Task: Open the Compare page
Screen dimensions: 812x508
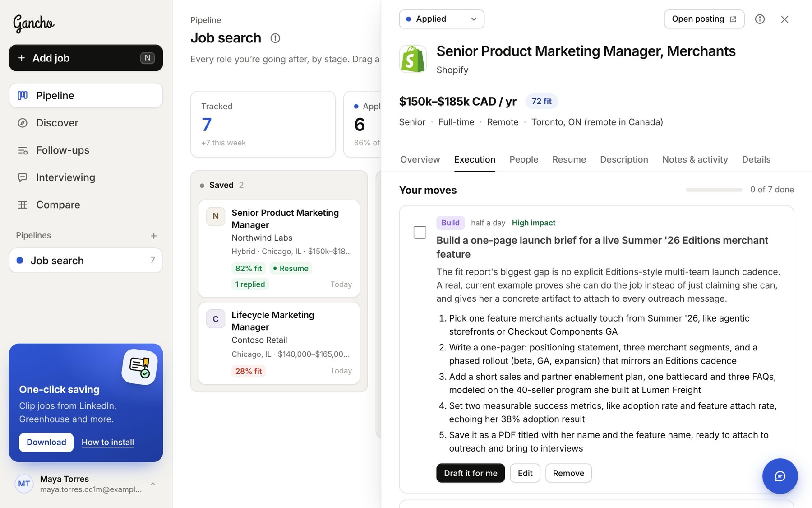Action: [86, 205]
